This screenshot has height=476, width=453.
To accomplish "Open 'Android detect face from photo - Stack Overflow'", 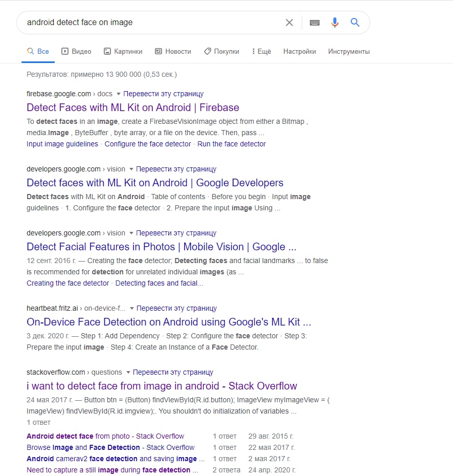I will 105,436.
